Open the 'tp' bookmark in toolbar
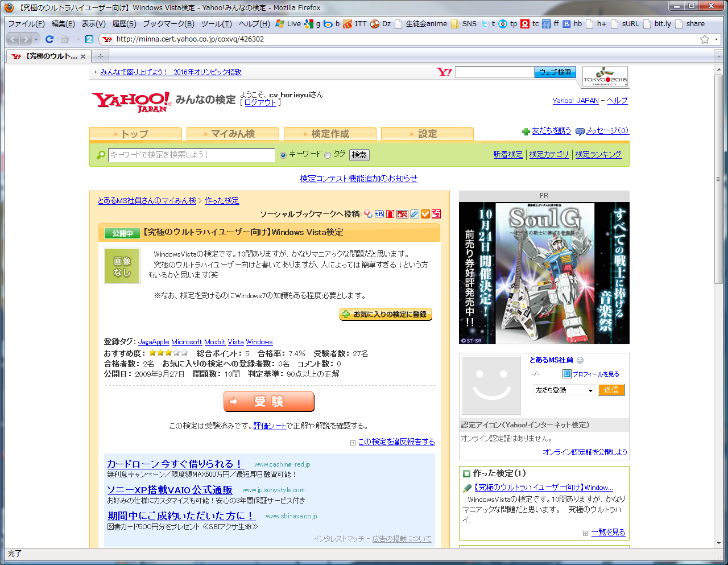This screenshot has height=565, width=728. click(x=508, y=24)
